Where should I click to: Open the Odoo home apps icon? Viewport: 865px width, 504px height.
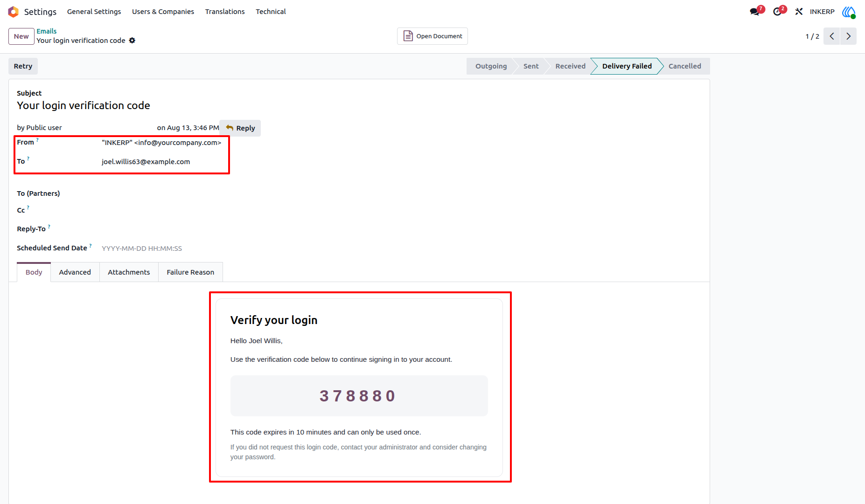pyautogui.click(x=13, y=12)
